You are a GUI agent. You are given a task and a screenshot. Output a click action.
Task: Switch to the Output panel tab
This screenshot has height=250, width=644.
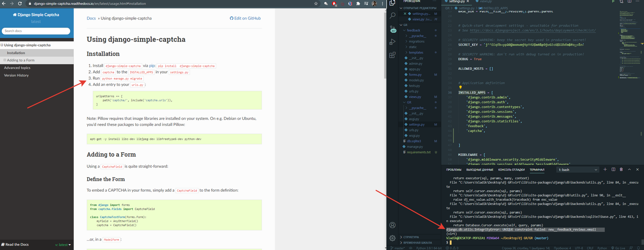480,170
